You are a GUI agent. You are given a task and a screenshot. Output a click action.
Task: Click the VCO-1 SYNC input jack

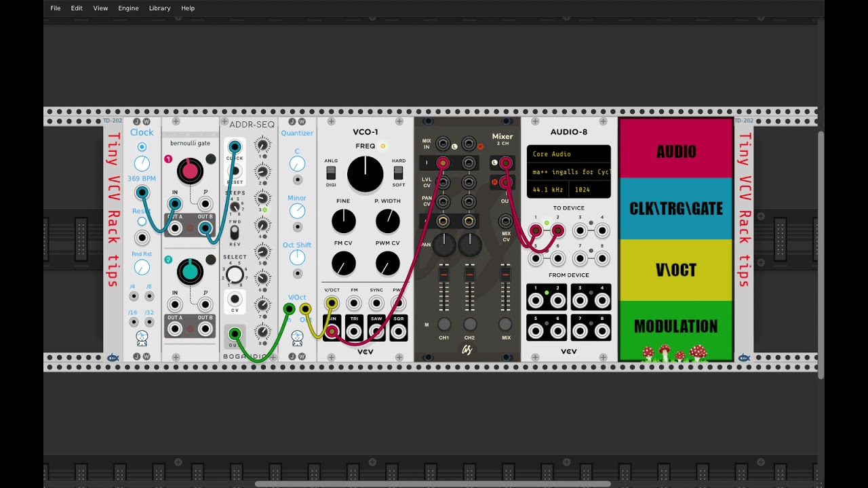click(x=376, y=303)
